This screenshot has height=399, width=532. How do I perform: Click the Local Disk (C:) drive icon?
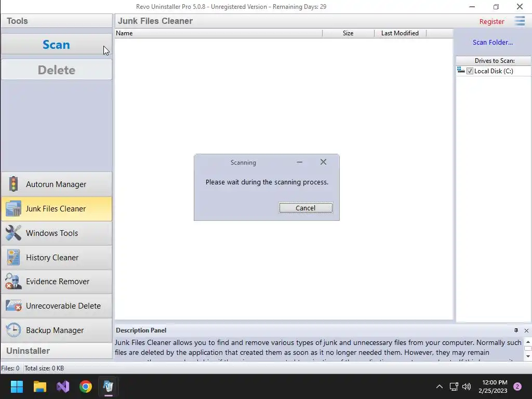pyautogui.click(x=461, y=70)
